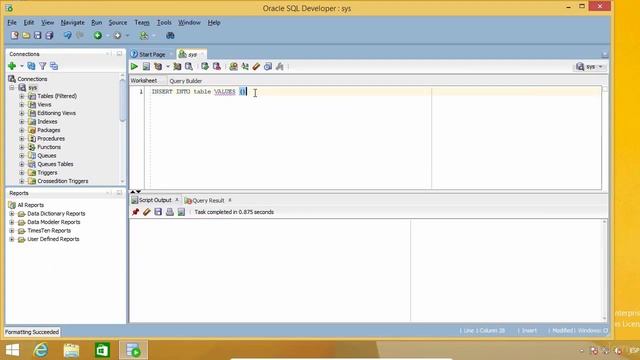This screenshot has height=360, width=640.
Task: Click the Save All icon
Action: coord(49,36)
